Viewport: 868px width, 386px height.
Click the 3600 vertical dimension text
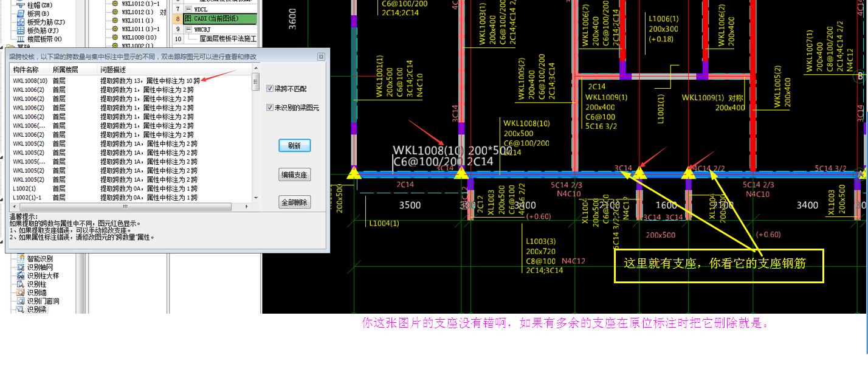[293, 18]
